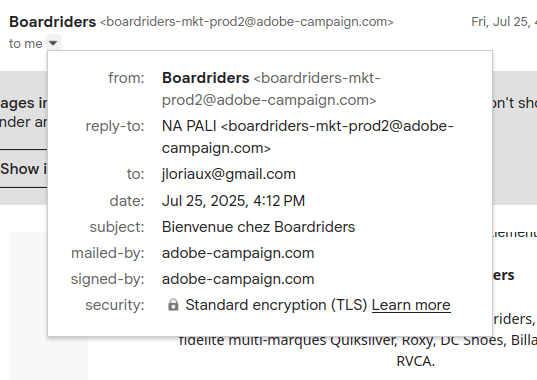The image size is (537, 380).
Task: Click the 'security:' field label
Action: coord(115,305)
